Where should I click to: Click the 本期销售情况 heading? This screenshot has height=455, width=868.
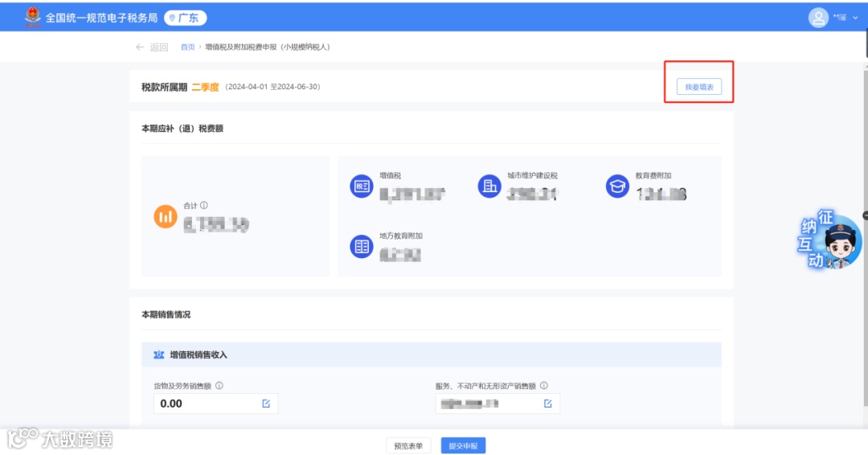(x=166, y=314)
